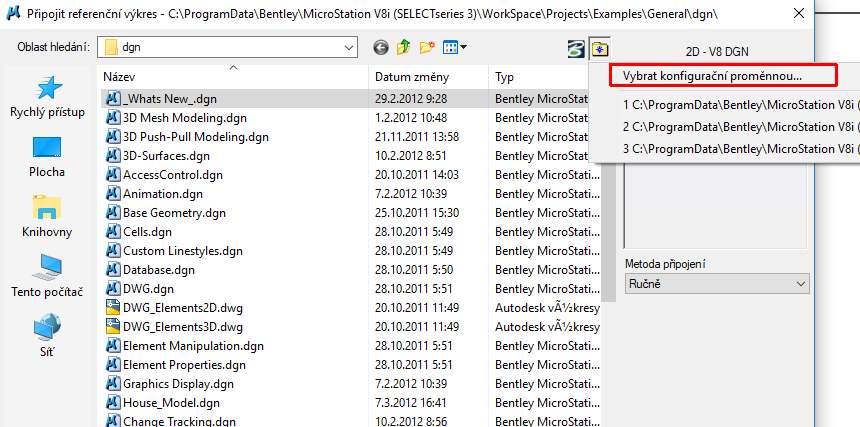Sort by Datum změny column header

tap(430, 77)
